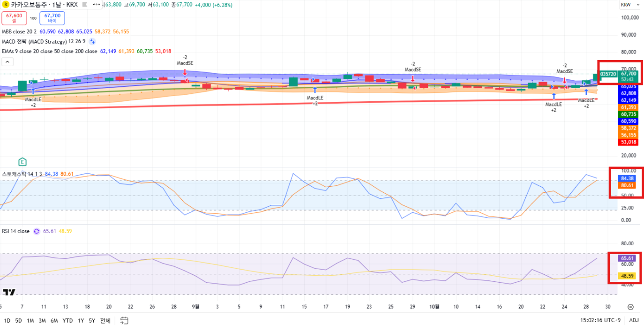Click the +4,000 (+6.28%) change value
644x325 pixels.
pos(212,5)
